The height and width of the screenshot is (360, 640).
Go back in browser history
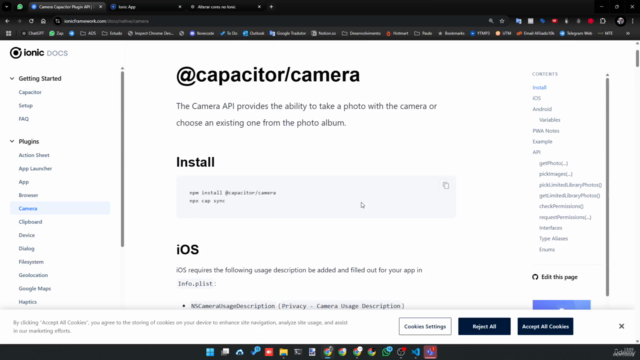coord(7,21)
